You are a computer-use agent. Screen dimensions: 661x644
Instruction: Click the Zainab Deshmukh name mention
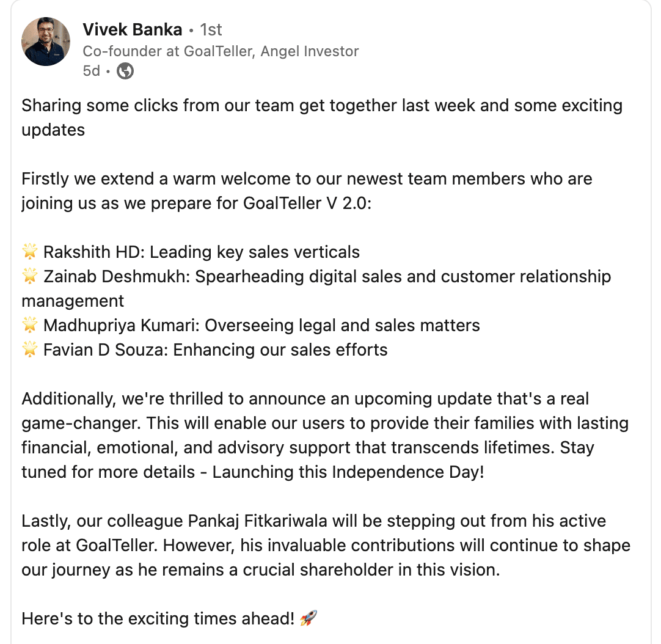click(114, 276)
